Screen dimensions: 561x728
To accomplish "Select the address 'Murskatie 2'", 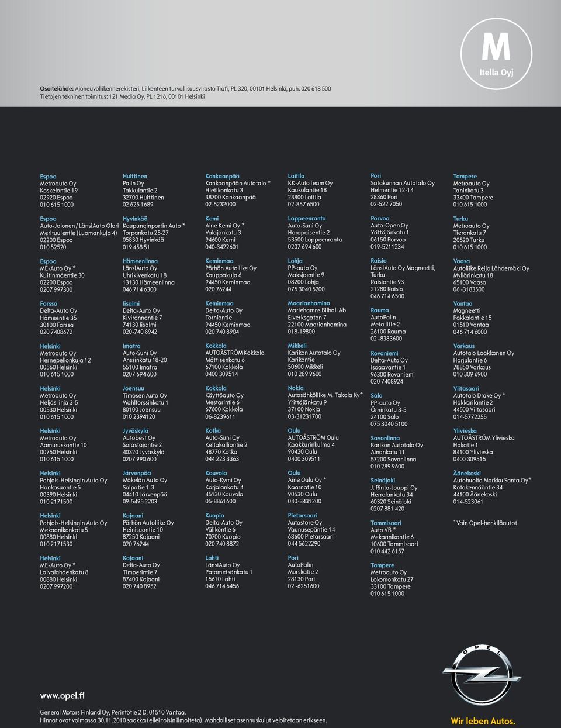I will coord(303,572).
